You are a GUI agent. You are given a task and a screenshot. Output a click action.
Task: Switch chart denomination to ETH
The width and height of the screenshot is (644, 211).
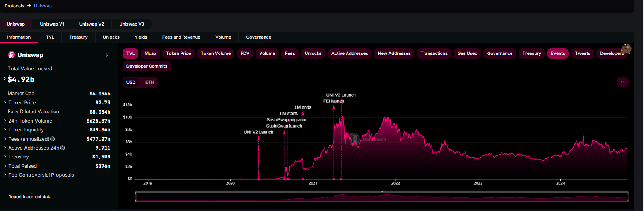(x=150, y=82)
